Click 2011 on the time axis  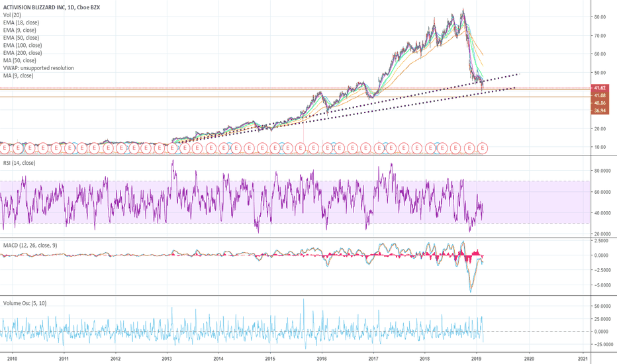click(64, 359)
